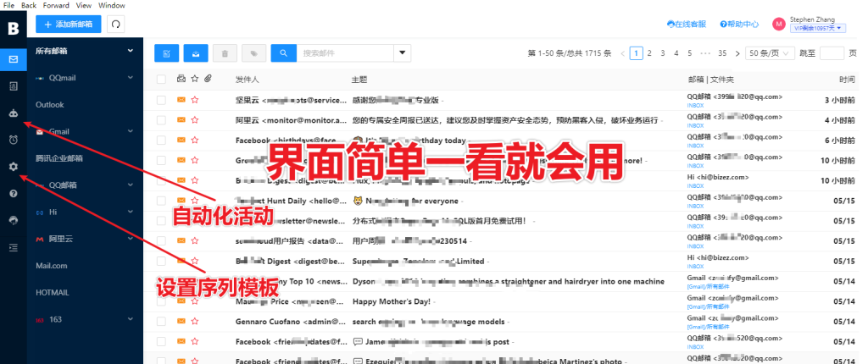Click the trash delete toolbar button
The height and width of the screenshot is (364, 868).
pyautogui.click(x=225, y=53)
